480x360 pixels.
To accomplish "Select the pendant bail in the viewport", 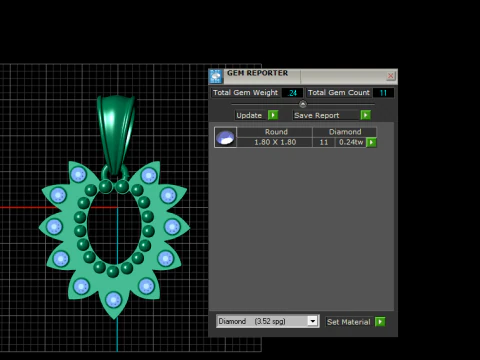I will pos(116,133).
